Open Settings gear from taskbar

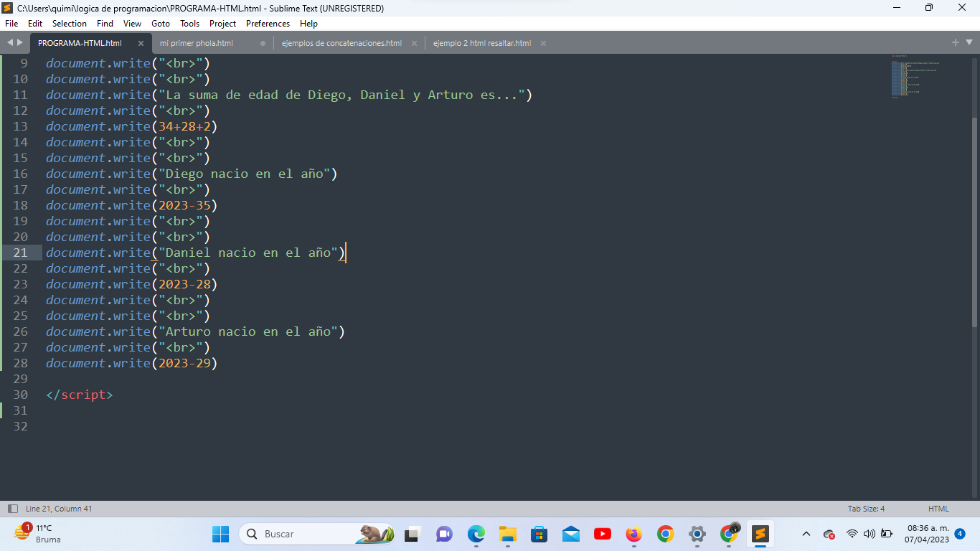(697, 534)
